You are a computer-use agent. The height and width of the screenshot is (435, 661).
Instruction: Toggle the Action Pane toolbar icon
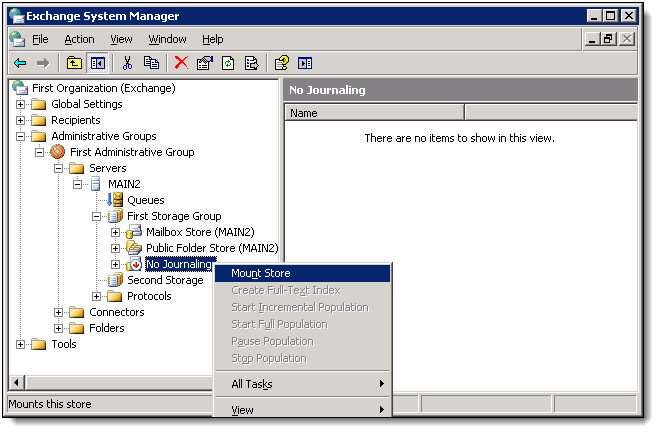click(x=305, y=64)
